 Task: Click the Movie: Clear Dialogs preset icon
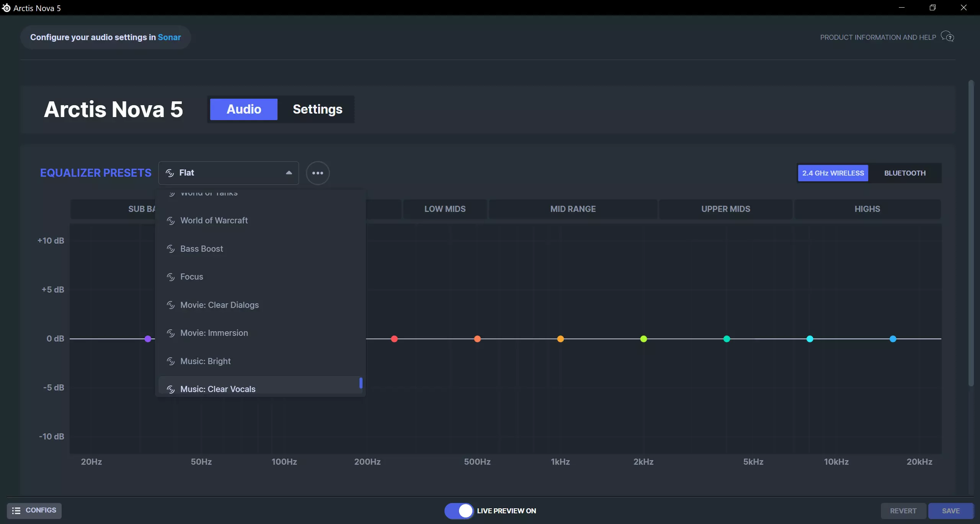[x=171, y=305]
